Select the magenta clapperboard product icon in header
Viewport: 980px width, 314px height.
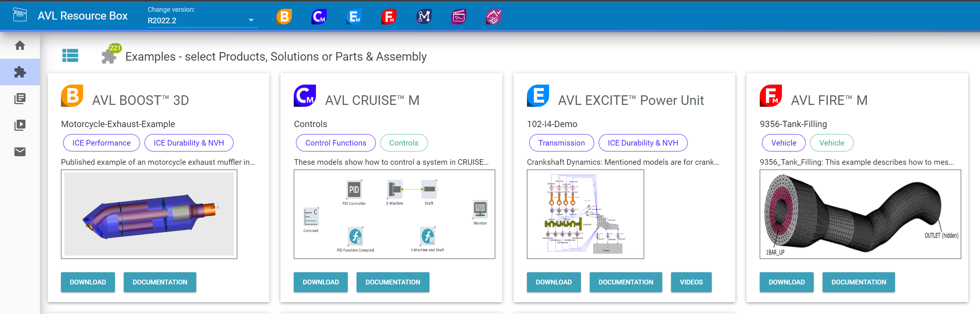[459, 16]
